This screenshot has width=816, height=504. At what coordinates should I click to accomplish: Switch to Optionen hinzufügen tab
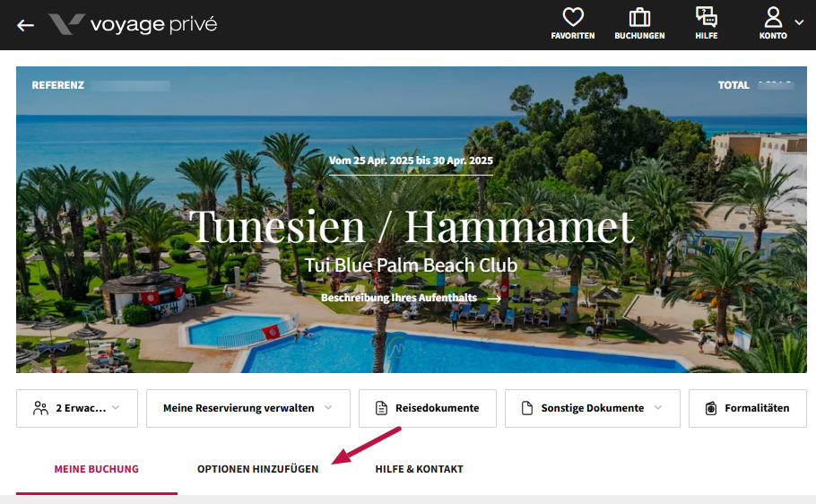pyautogui.click(x=257, y=469)
